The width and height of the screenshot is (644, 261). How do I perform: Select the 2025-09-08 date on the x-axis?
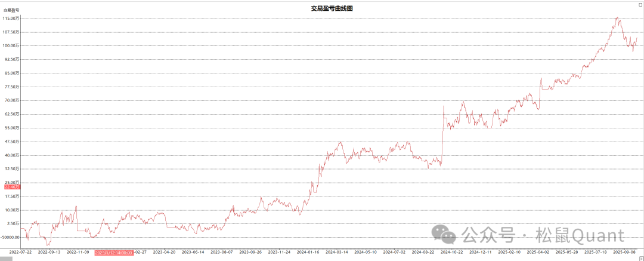click(x=626, y=253)
